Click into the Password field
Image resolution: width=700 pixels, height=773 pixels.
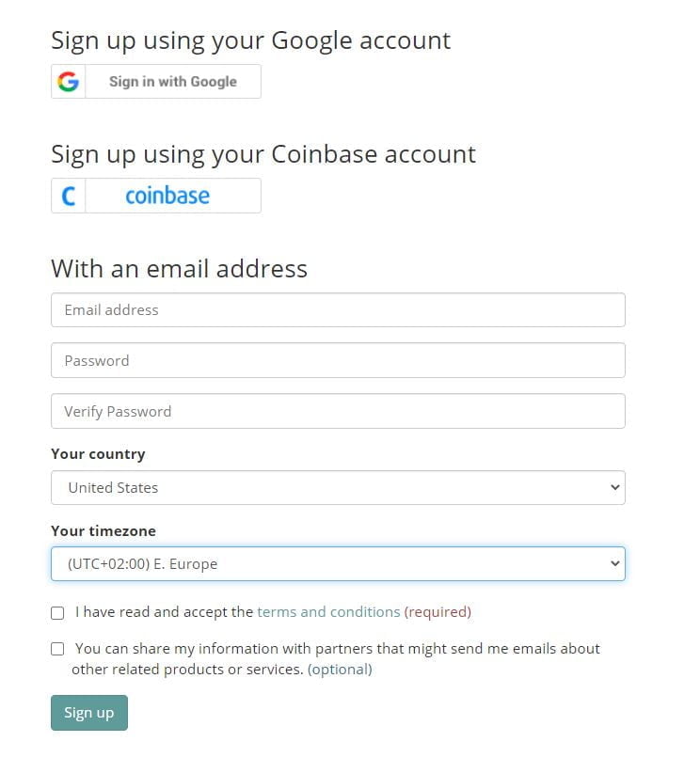338,360
